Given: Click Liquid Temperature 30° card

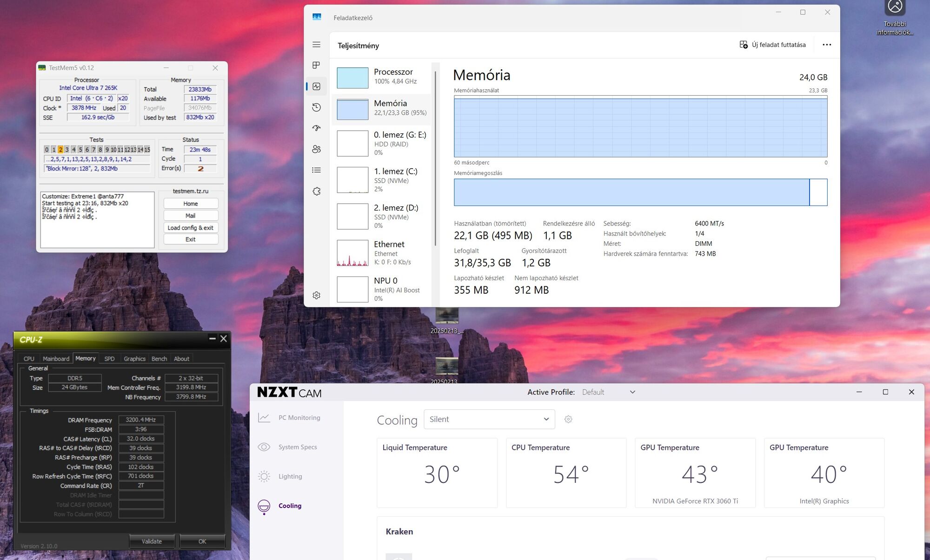Looking at the screenshot, I should pos(437,473).
